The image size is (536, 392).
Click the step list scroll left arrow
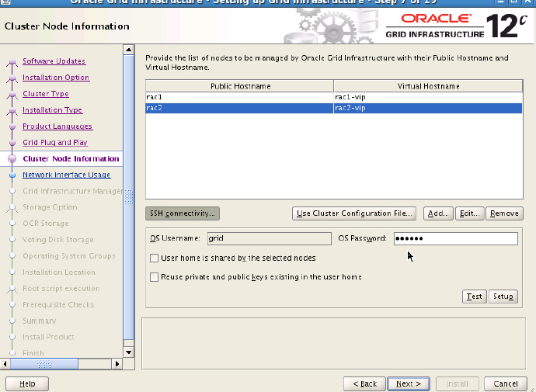pyautogui.click(x=5, y=363)
